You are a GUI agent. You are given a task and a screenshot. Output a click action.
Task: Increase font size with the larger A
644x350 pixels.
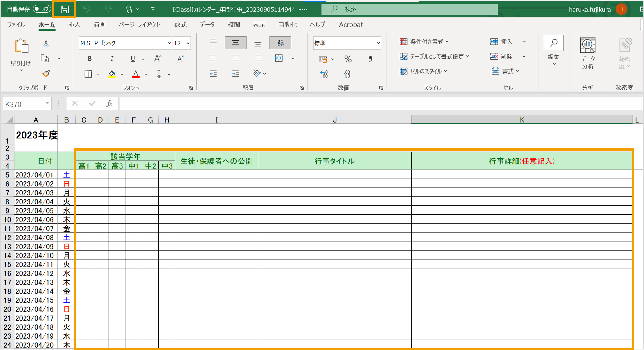tap(158, 59)
